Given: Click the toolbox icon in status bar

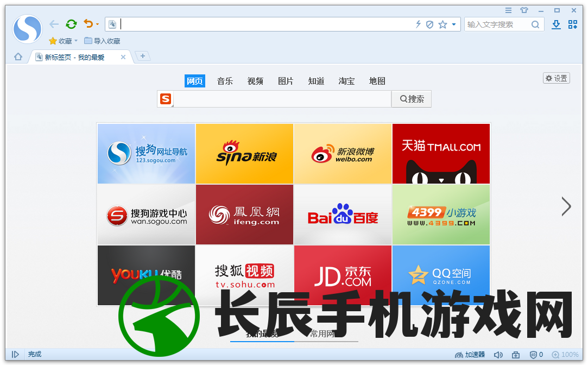Looking at the screenshot, I should 516,355.
